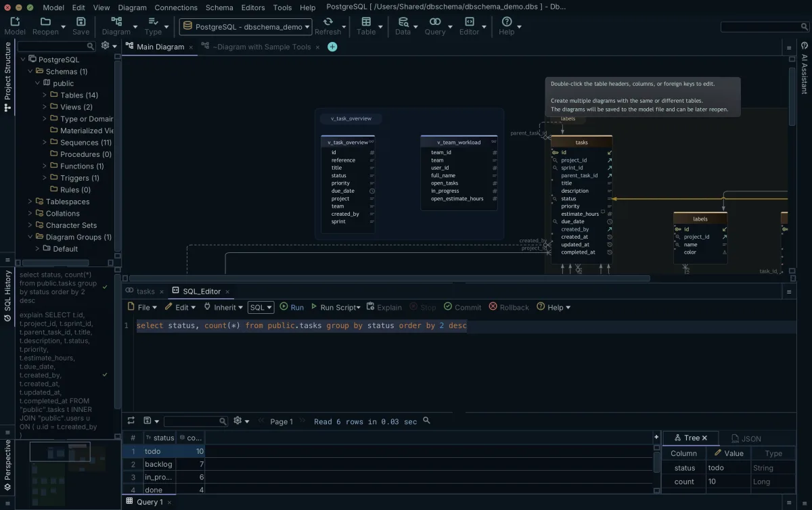Image resolution: width=812 pixels, height=510 pixels.
Task: Open the Connections menu
Action: [x=176, y=7]
